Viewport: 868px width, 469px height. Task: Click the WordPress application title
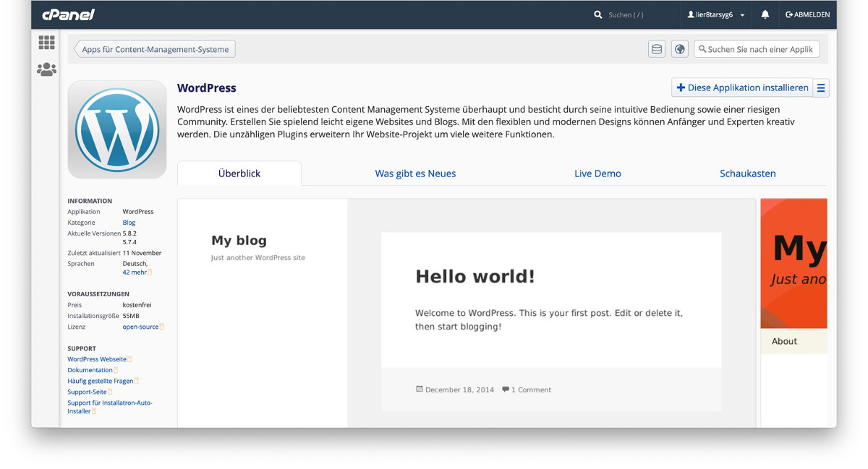(x=207, y=88)
